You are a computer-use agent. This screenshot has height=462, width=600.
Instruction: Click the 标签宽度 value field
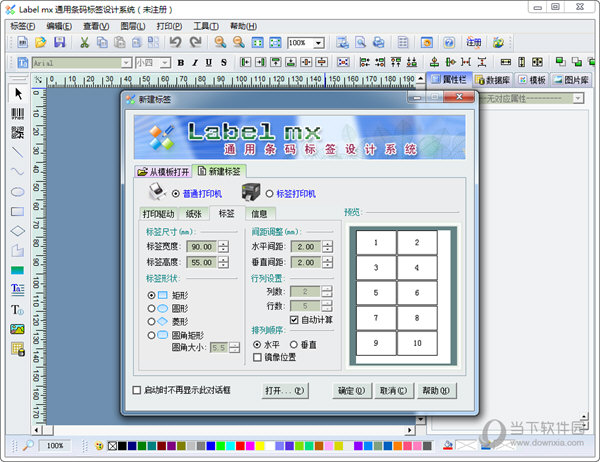(202, 247)
